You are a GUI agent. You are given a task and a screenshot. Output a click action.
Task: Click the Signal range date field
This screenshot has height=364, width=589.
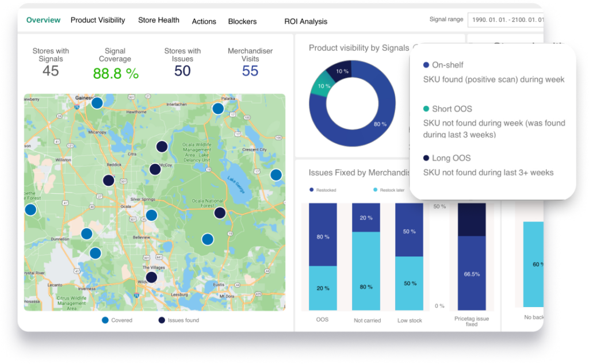tap(506, 20)
